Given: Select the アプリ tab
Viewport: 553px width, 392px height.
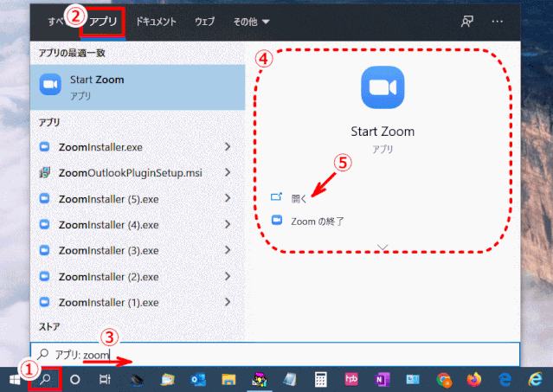Looking at the screenshot, I should pyautogui.click(x=103, y=22).
